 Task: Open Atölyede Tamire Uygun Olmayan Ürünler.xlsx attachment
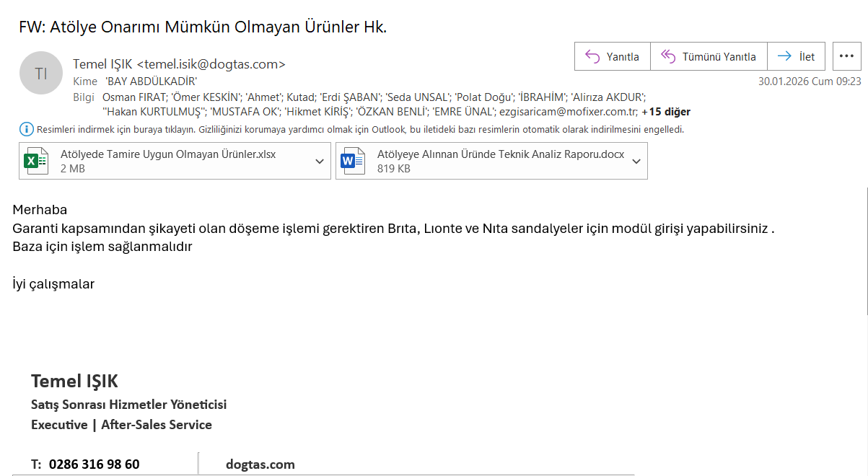point(175,160)
